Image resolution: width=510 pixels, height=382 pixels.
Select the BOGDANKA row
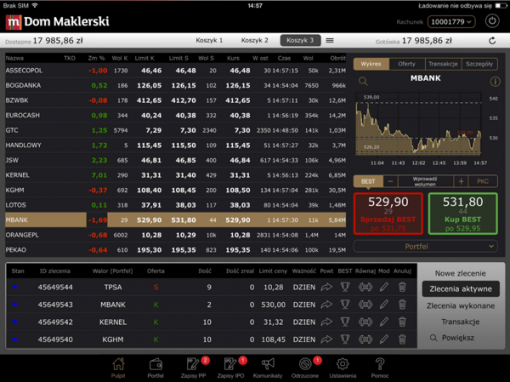click(175, 85)
